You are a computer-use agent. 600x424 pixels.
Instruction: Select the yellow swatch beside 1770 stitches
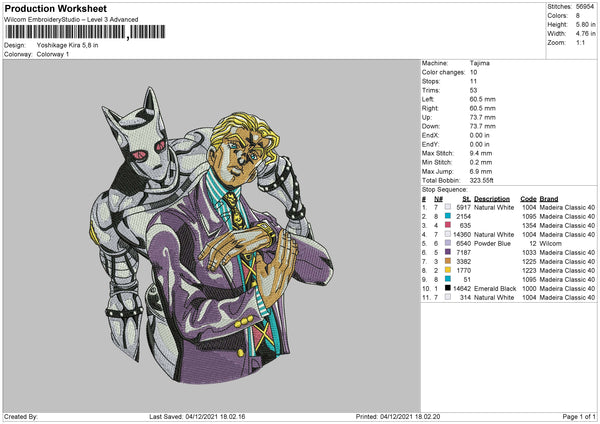[x=448, y=270]
